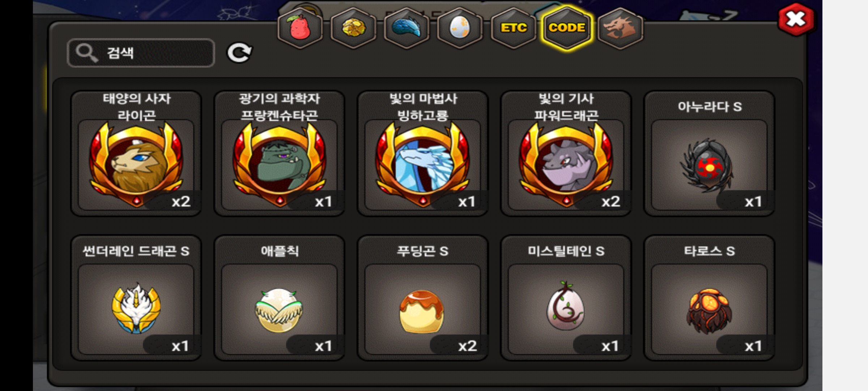Viewport: 868px width, 391px height.
Task: Switch to the ETC tab
Action: (513, 28)
